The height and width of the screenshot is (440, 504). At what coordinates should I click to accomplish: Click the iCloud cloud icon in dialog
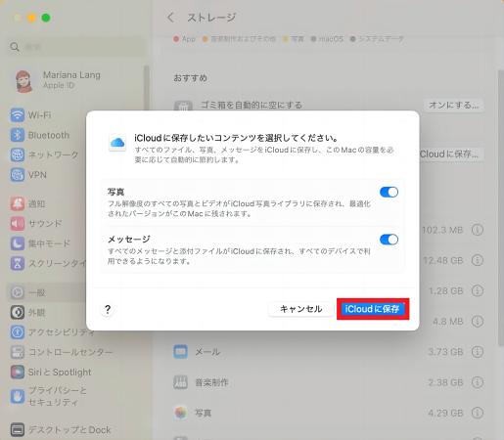click(x=117, y=143)
